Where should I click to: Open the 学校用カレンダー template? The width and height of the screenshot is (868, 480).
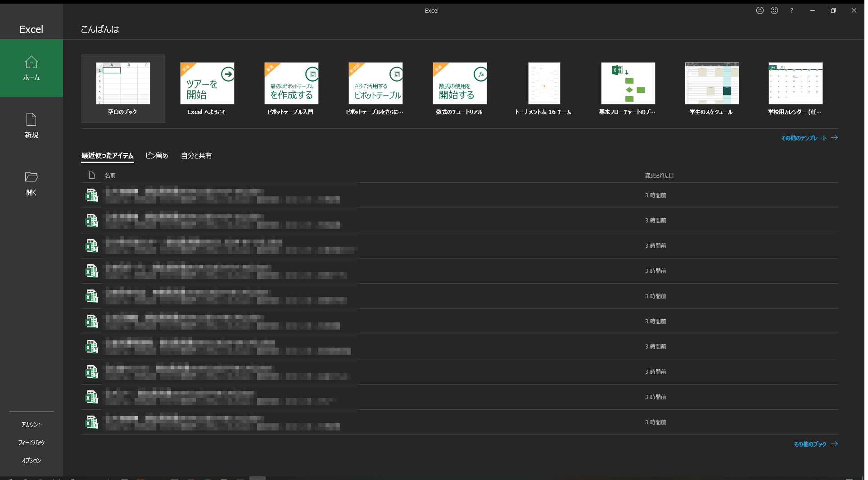click(x=795, y=89)
